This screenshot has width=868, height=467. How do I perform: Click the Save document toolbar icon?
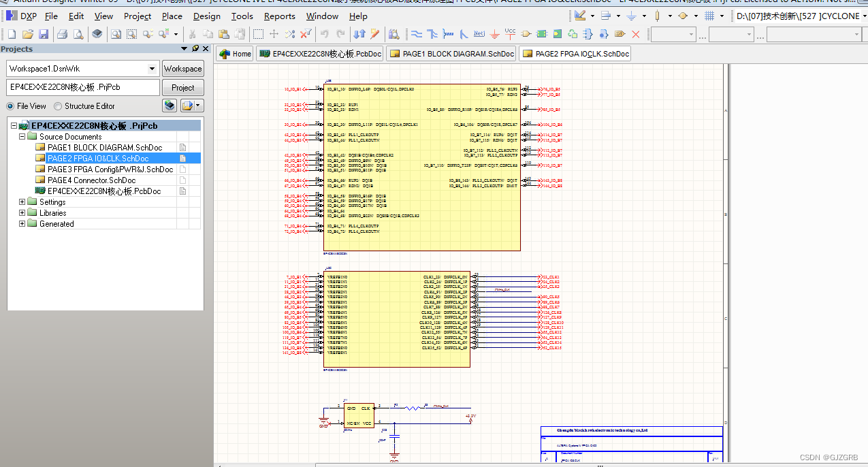pos(44,33)
